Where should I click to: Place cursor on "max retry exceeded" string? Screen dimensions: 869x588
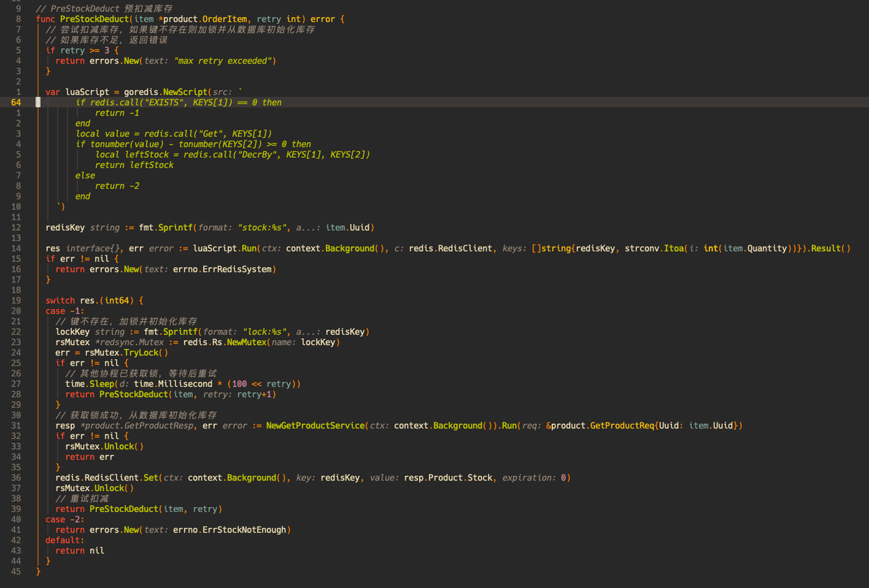click(x=223, y=61)
